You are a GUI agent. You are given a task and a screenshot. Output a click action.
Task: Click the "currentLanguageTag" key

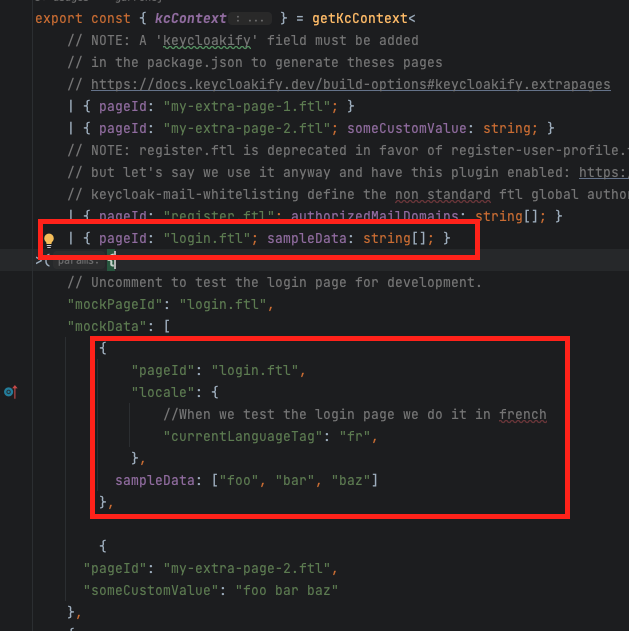click(243, 436)
